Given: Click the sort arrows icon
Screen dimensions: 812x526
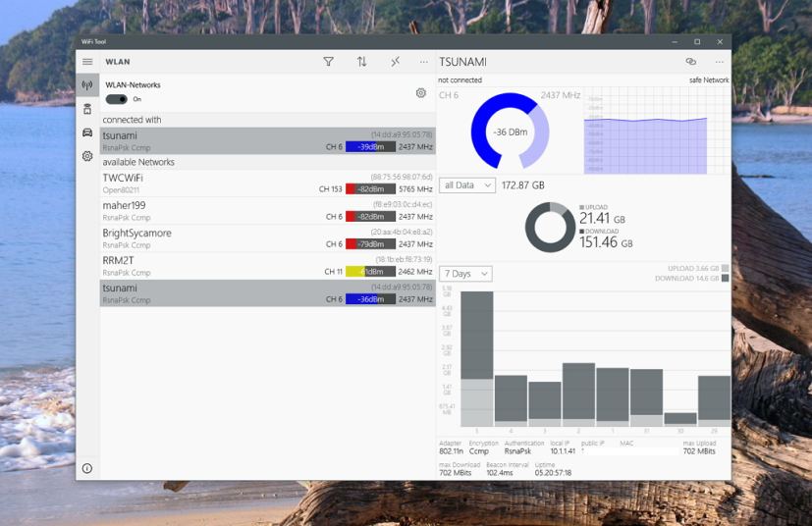Looking at the screenshot, I should (362, 62).
